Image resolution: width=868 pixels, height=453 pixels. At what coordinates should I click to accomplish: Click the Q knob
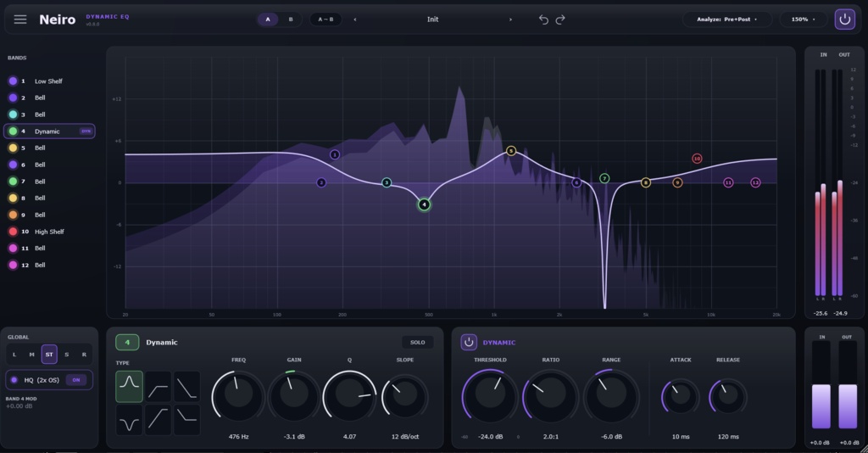coord(349,395)
